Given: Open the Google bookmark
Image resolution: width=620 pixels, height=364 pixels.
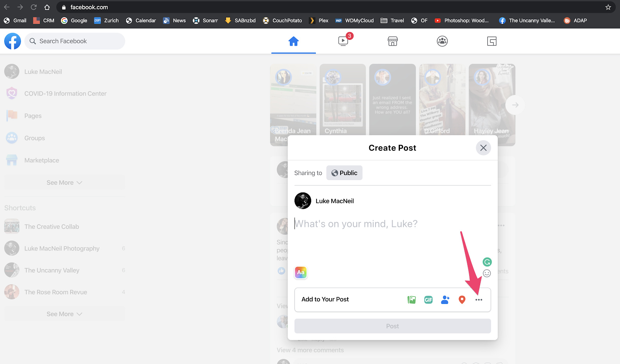Looking at the screenshot, I should tap(74, 21).
